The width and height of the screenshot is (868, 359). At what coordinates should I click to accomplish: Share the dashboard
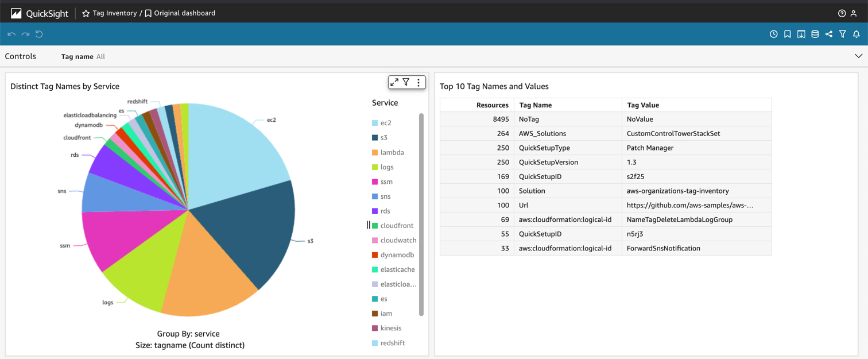tap(829, 34)
